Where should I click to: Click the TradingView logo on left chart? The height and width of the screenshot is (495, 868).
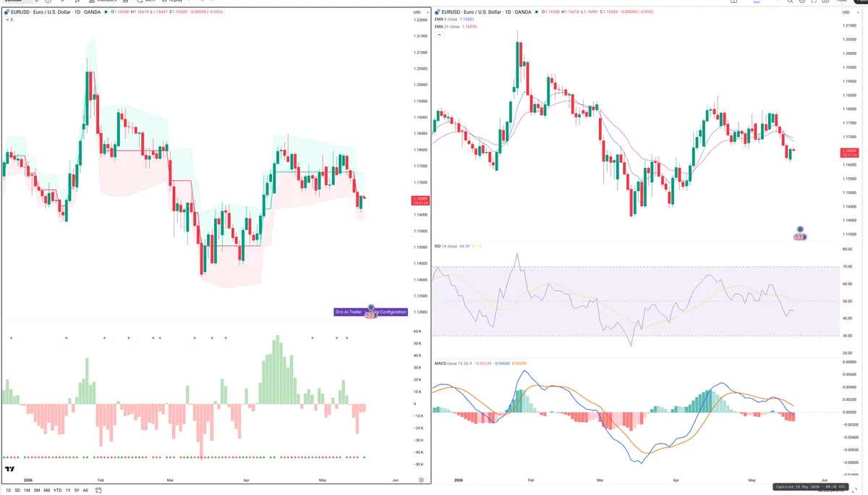[x=10, y=470]
